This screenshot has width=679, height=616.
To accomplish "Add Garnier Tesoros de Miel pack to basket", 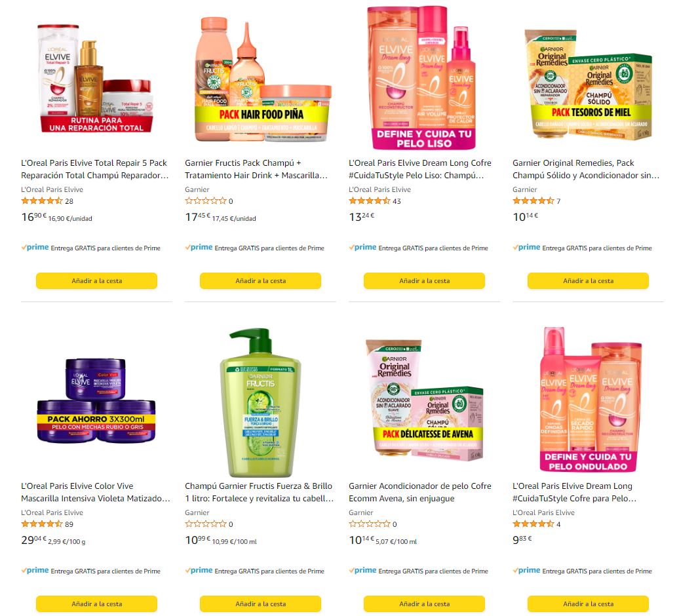I will click(x=588, y=281).
